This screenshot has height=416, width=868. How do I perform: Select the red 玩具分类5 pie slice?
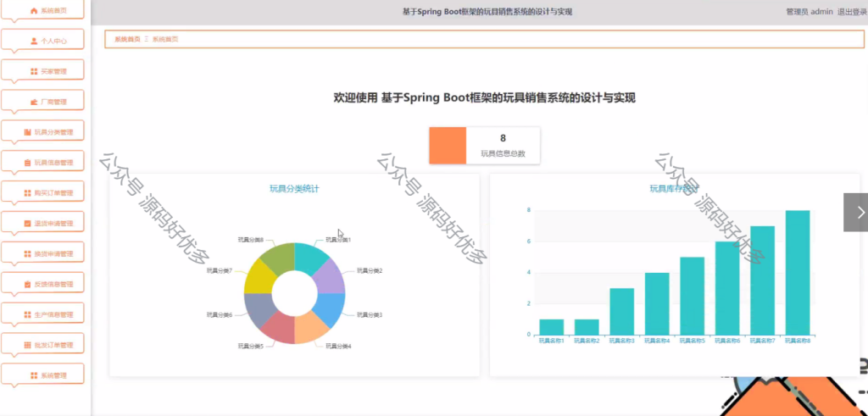coord(279,330)
